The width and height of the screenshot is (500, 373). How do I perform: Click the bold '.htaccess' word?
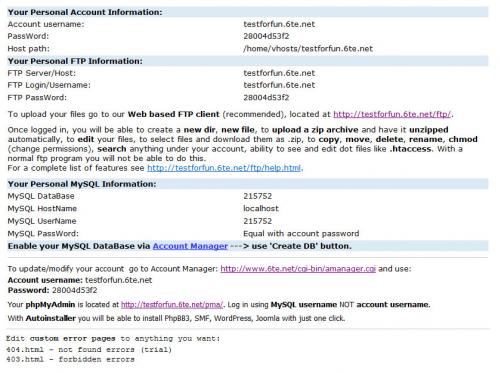click(x=410, y=149)
